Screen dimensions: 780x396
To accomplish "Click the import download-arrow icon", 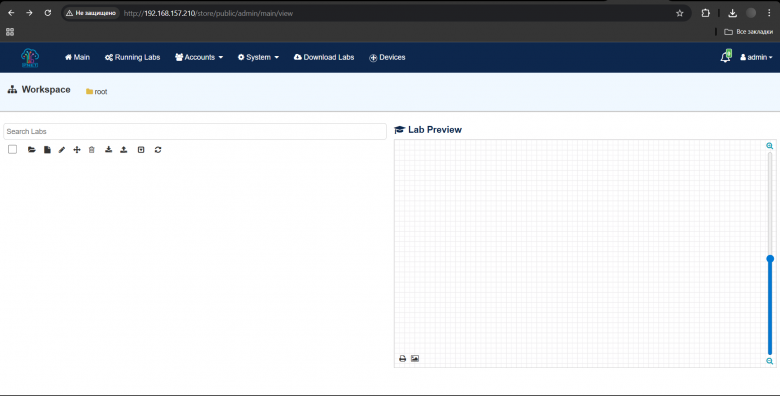I will [x=108, y=150].
